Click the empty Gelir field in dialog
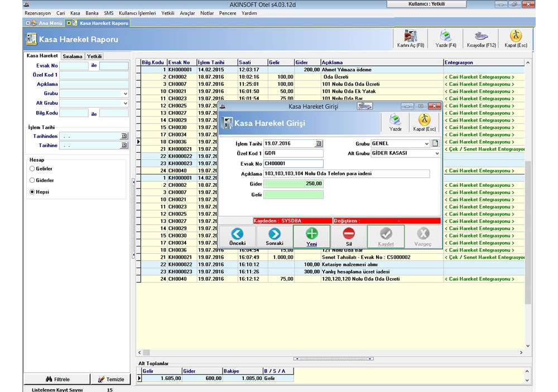Viewport: 558px width, 392px height. pyautogui.click(x=294, y=195)
